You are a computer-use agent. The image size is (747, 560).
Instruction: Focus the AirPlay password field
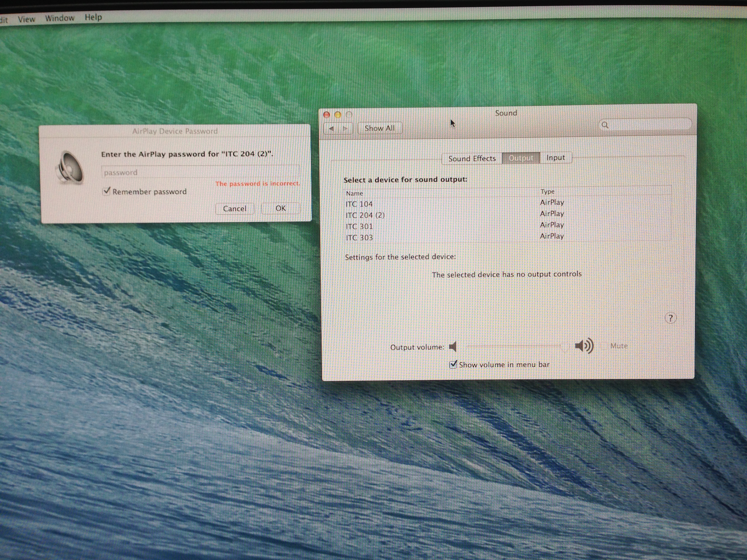click(200, 172)
